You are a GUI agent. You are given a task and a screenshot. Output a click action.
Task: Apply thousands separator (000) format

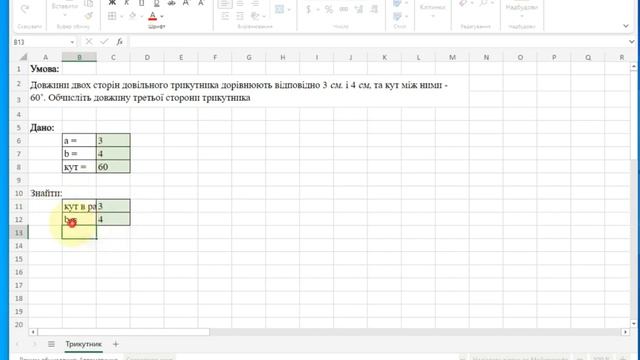(x=344, y=9)
